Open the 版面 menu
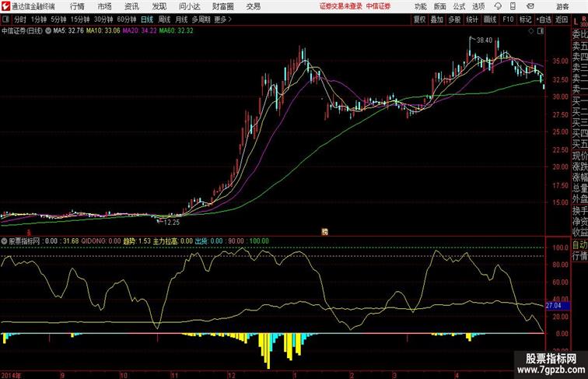Screen dimensions: 588x379 440,6
